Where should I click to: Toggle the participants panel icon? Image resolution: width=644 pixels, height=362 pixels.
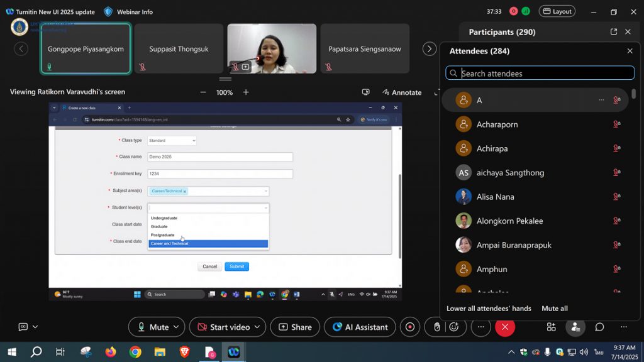coord(575,327)
